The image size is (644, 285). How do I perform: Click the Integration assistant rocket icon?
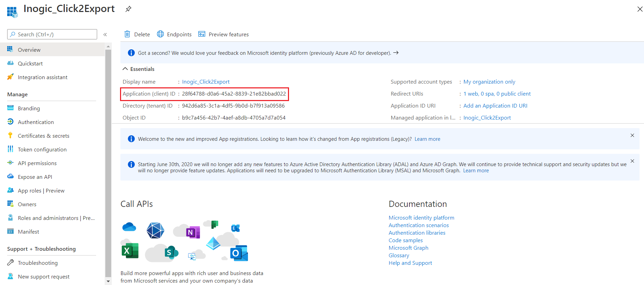pos(10,77)
